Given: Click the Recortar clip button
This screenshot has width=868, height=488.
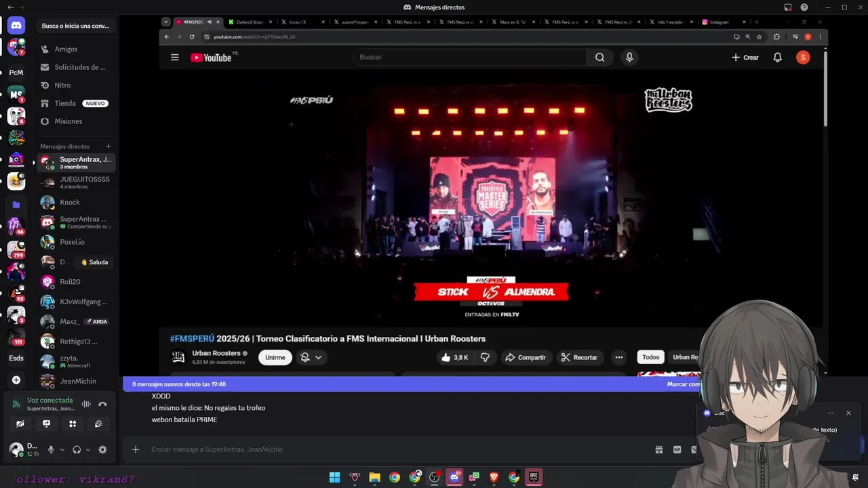Looking at the screenshot, I should pyautogui.click(x=579, y=357).
